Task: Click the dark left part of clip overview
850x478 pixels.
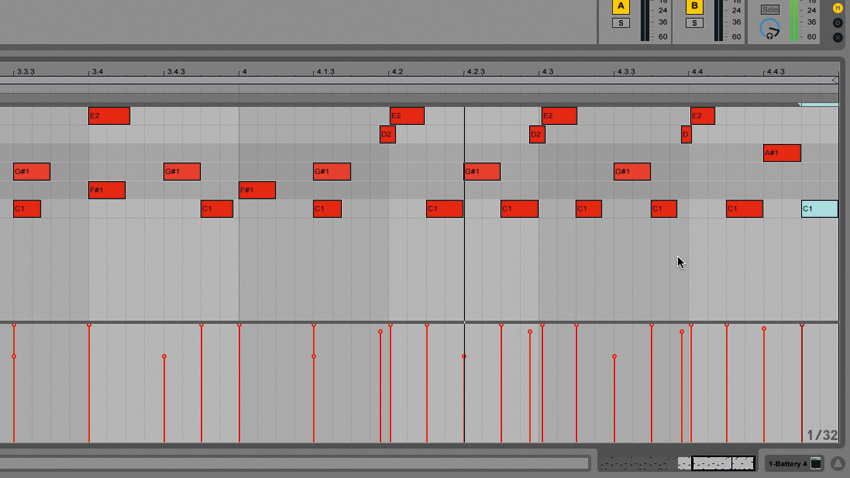Action: pos(639,463)
